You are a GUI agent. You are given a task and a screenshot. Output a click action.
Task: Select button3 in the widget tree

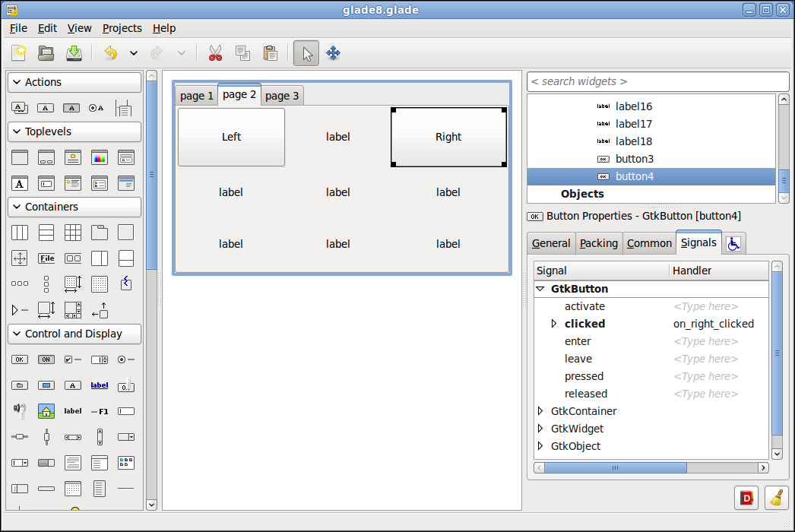click(x=651, y=159)
